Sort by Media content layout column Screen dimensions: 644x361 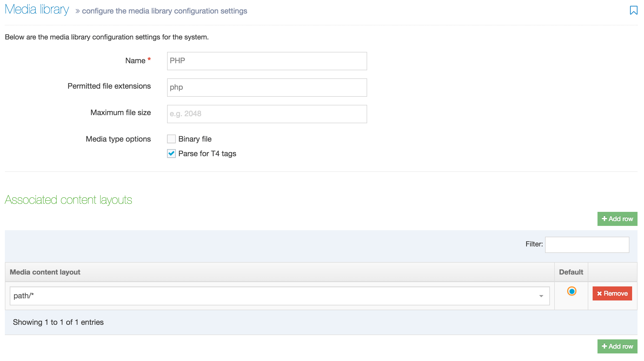pos(45,272)
